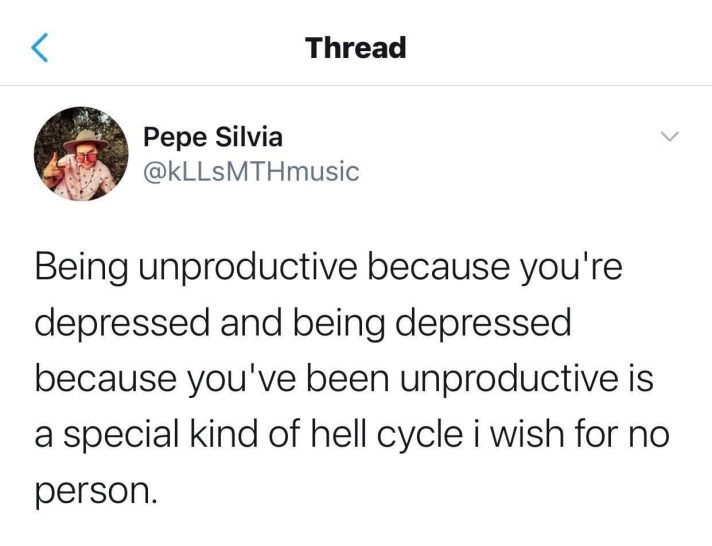Click the Pepe Silvia display name

click(212, 137)
